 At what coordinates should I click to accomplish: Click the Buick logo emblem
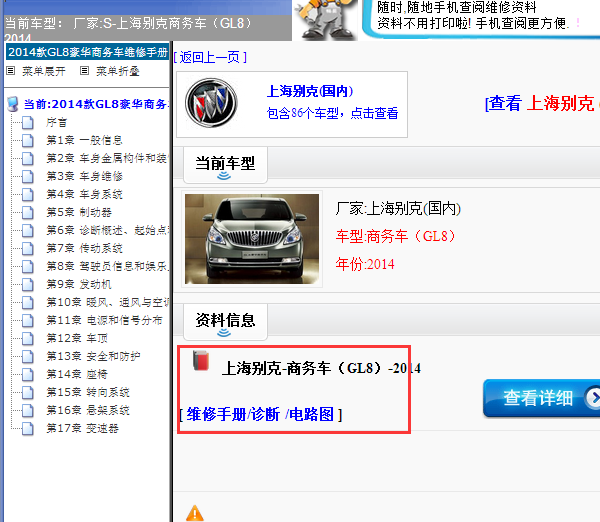click(x=211, y=103)
